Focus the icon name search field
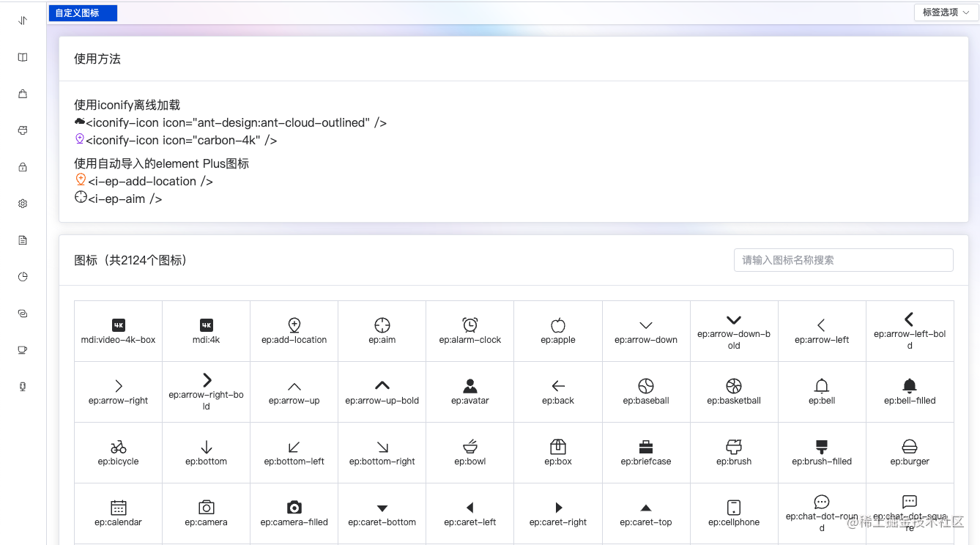 click(x=844, y=260)
